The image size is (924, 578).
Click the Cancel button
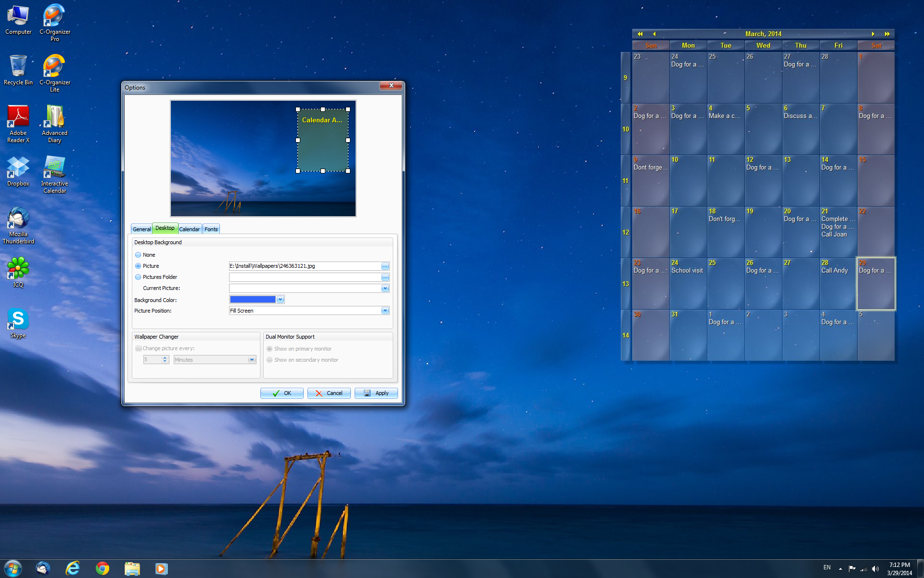[x=329, y=393]
